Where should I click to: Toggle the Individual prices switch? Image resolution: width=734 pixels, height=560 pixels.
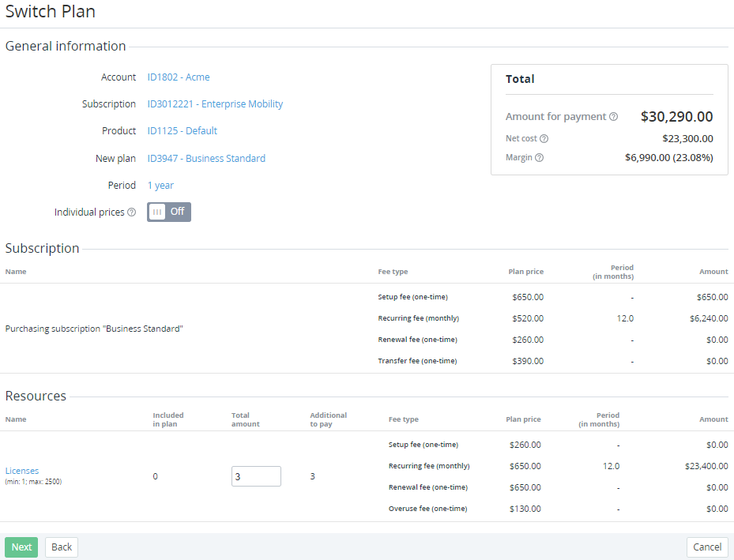point(169,212)
